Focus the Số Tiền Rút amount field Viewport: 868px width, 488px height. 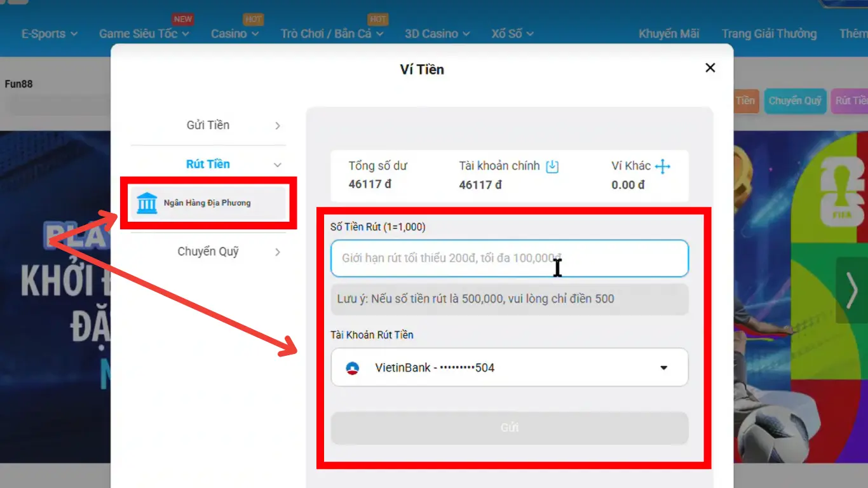coord(445,258)
